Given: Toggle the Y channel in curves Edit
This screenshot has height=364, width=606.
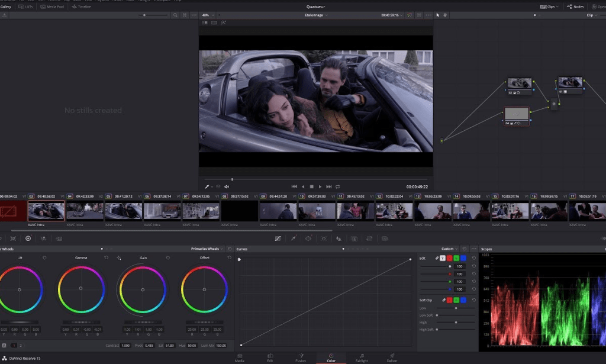Looking at the screenshot, I should coord(443,259).
